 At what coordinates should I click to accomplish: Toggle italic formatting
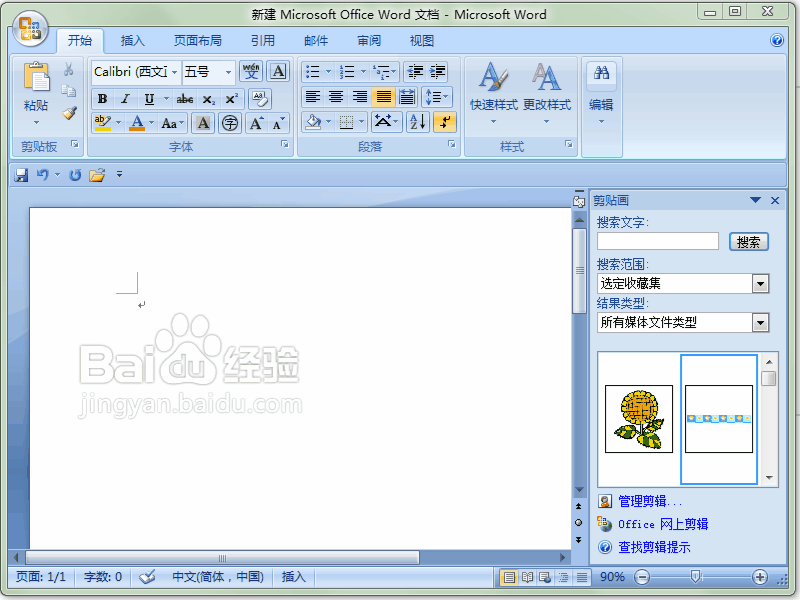point(125,99)
